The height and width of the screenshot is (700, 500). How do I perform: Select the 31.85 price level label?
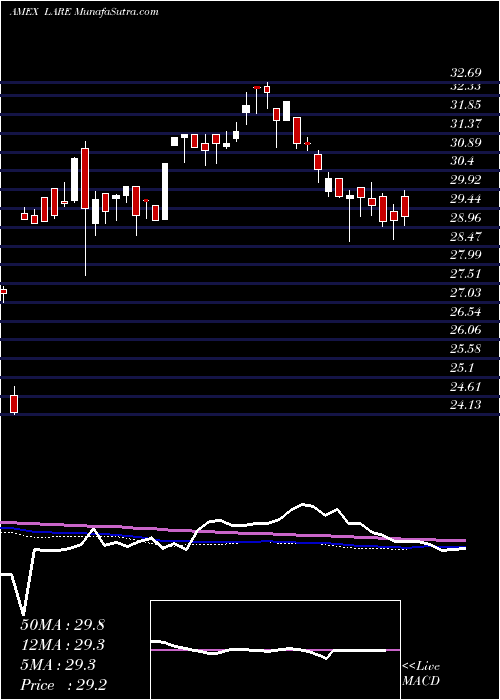click(465, 105)
